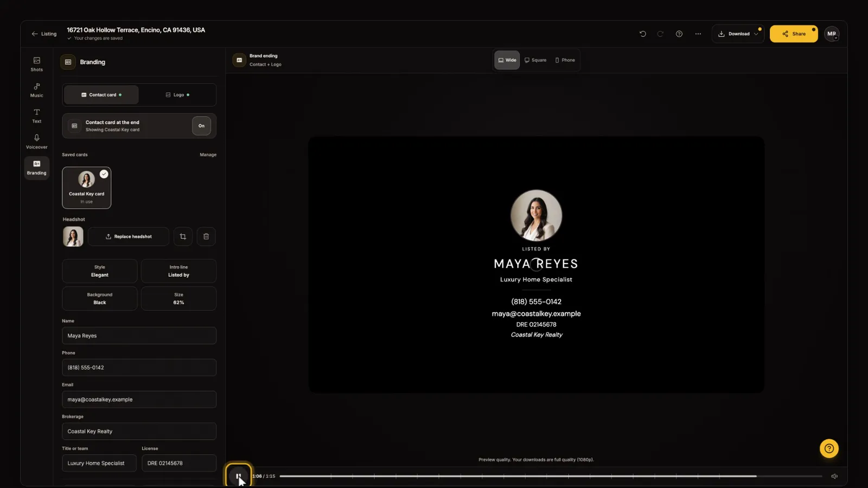
Task: Select Phone aspect ratio
Action: [565, 60]
